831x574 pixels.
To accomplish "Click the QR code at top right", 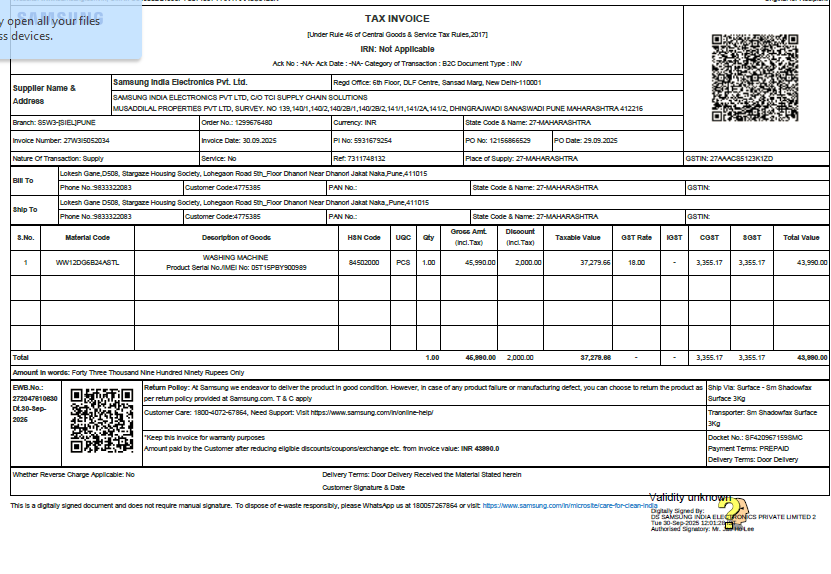I will [x=755, y=78].
